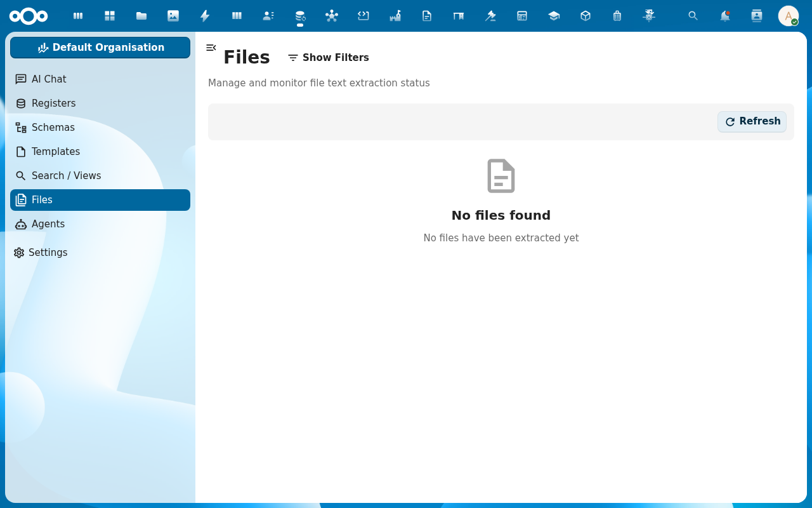Open the graduation cap app icon
Image resolution: width=812 pixels, height=508 pixels.
554,16
